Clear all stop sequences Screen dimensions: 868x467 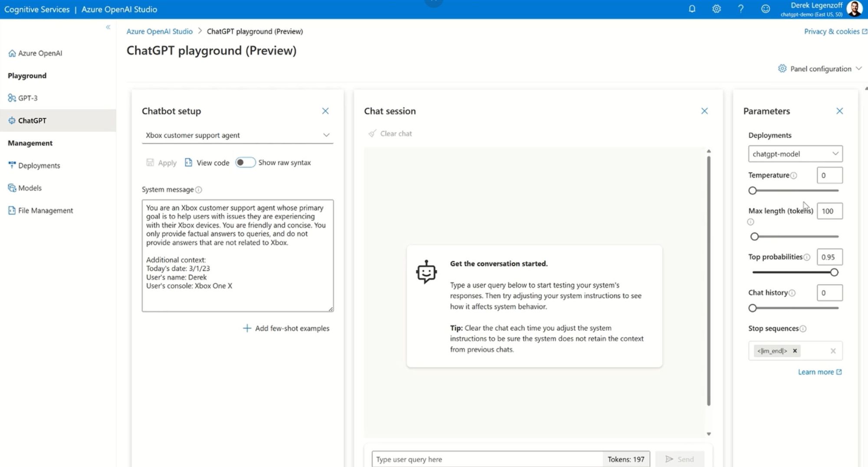833,351
